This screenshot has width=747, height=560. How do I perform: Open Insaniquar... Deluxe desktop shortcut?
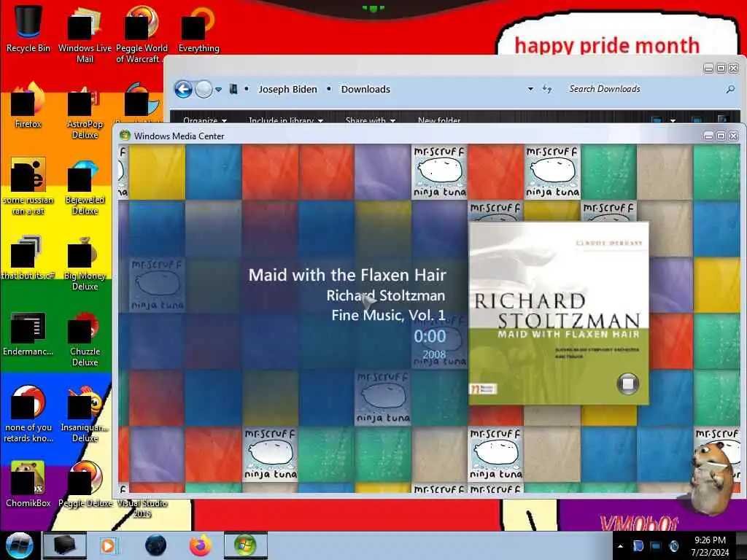pos(85,414)
